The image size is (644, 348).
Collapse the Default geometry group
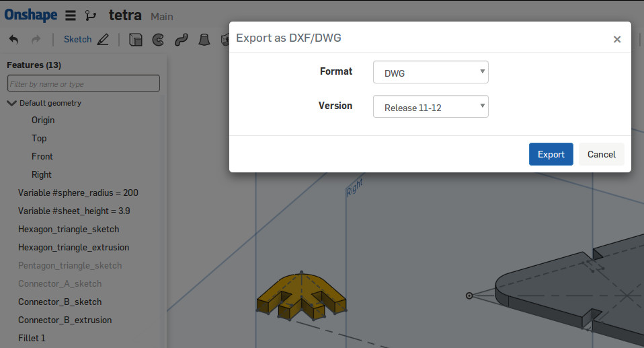pyautogui.click(x=11, y=103)
